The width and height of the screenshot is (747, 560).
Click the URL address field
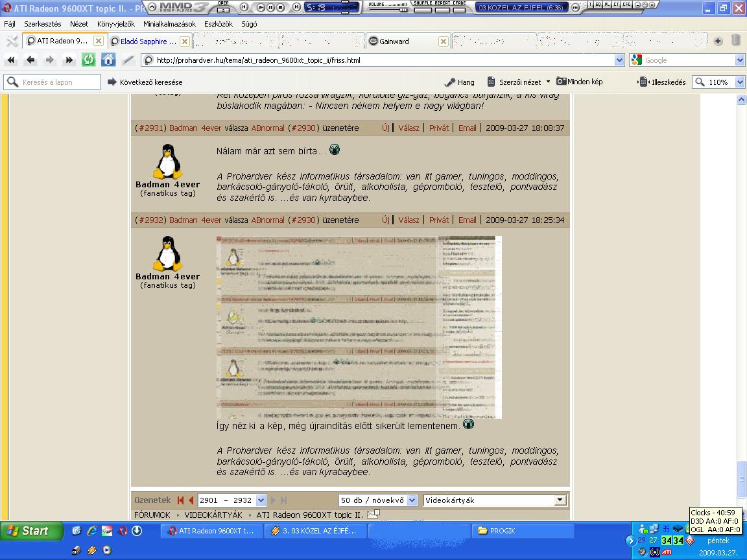(383, 60)
